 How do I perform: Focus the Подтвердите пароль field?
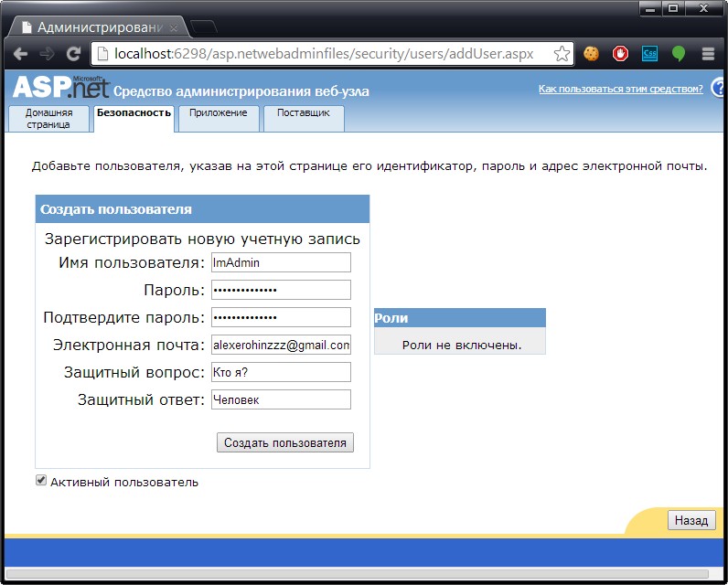tap(281, 317)
